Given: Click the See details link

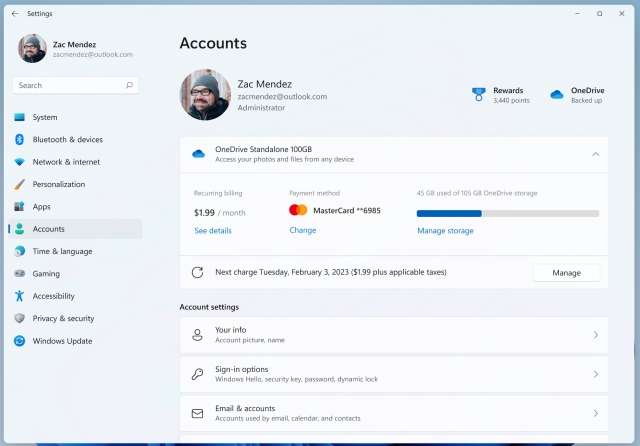Looking at the screenshot, I should pyautogui.click(x=212, y=231).
